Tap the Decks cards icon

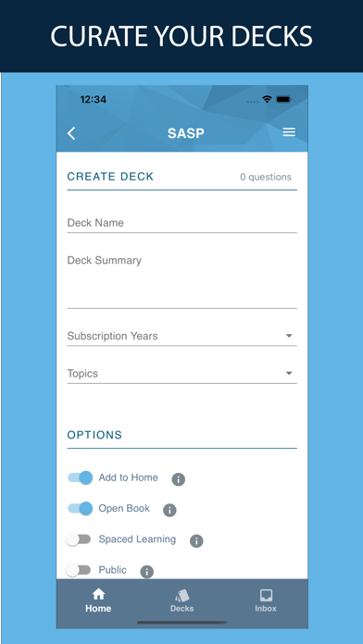181,596
